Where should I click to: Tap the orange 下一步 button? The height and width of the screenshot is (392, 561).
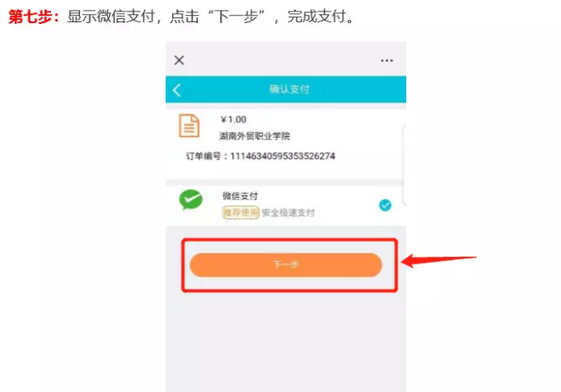coord(286,265)
